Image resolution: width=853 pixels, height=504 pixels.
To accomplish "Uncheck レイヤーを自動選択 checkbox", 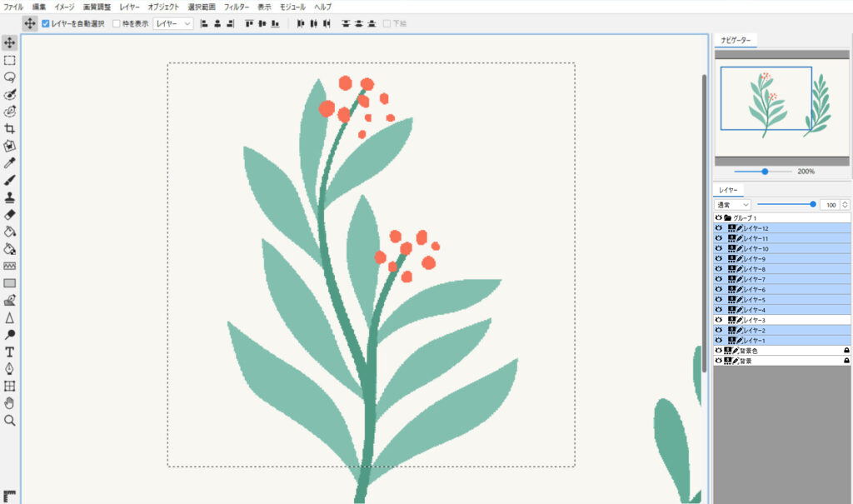I will (x=46, y=23).
